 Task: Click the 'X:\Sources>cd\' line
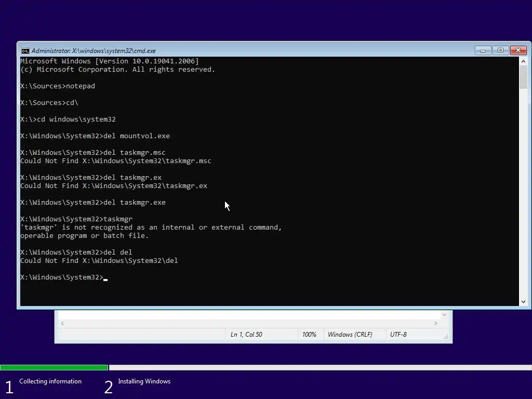click(x=49, y=103)
